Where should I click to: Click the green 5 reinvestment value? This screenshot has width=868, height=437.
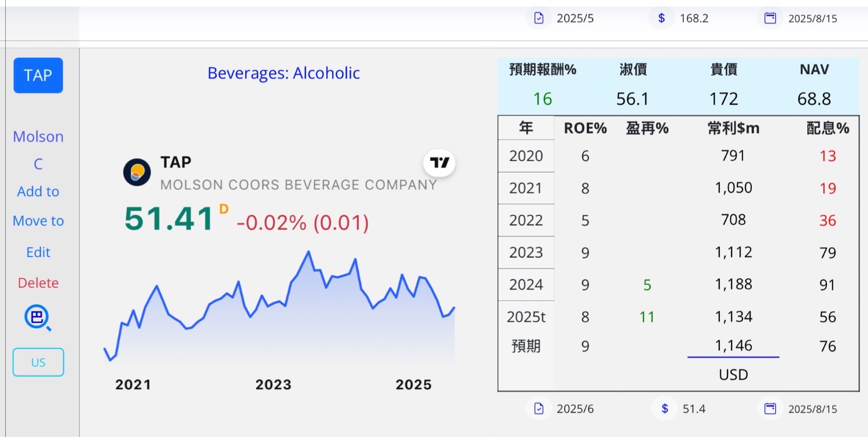pos(647,285)
